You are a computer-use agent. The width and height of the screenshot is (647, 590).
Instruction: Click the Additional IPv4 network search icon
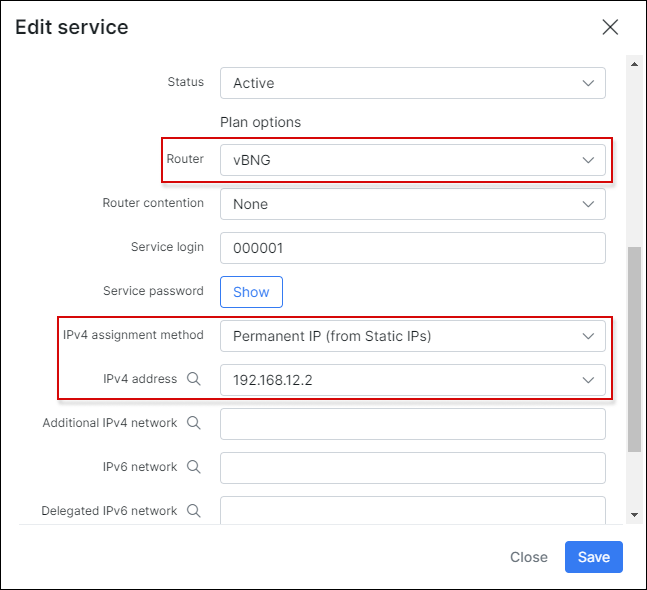click(194, 422)
